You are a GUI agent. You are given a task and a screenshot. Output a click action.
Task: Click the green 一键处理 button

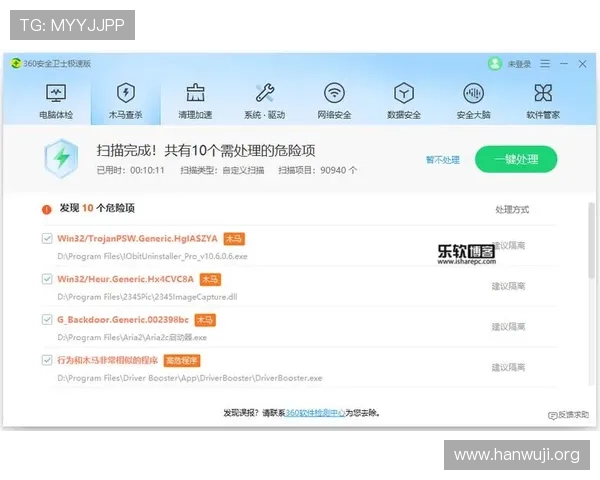pyautogui.click(x=516, y=159)
